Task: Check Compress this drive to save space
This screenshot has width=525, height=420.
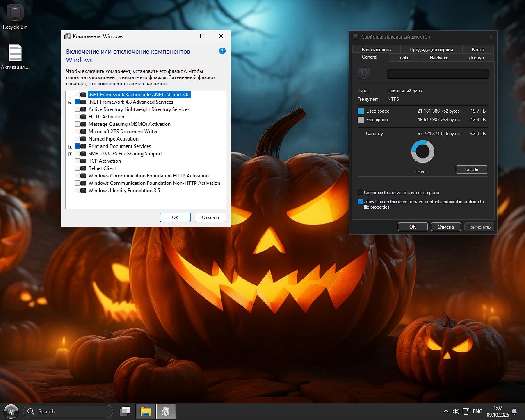Action: pyautogui.click(x=360, y=193)
